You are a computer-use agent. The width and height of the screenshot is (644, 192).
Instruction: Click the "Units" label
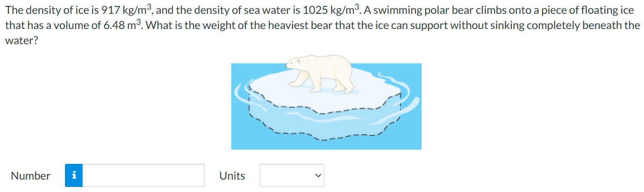tap(232, 175)
